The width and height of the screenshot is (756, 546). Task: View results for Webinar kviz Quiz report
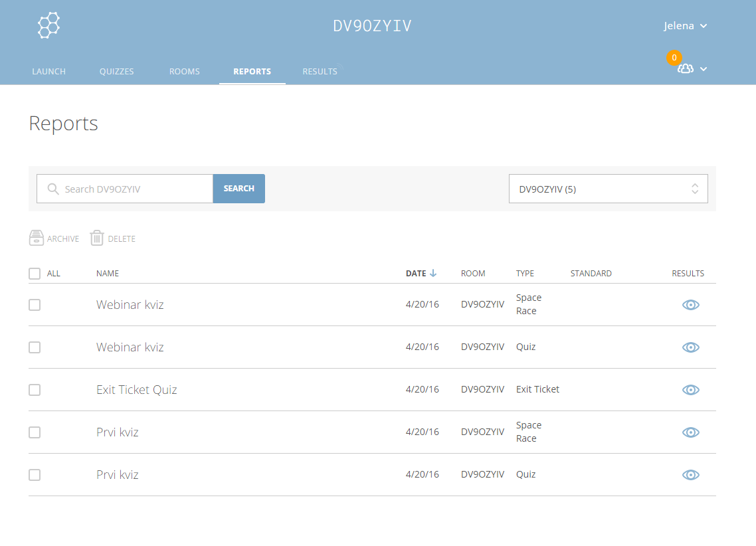pos(691,347)
